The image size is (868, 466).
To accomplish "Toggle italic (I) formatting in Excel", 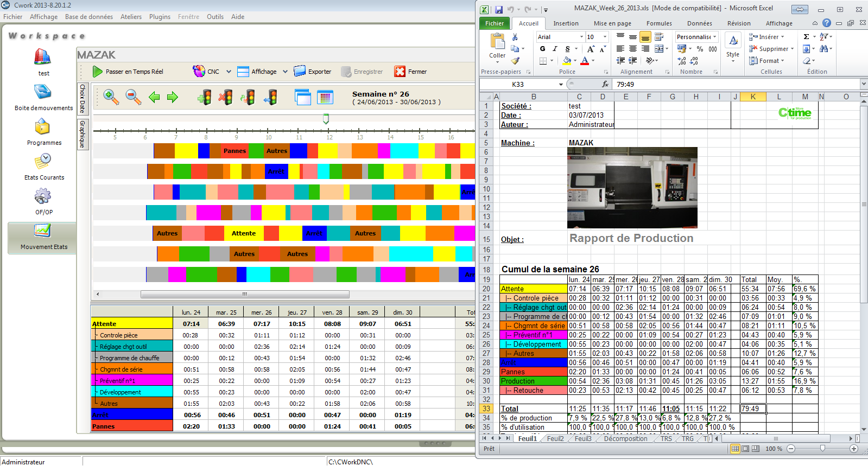I will [x=555, y=49].
